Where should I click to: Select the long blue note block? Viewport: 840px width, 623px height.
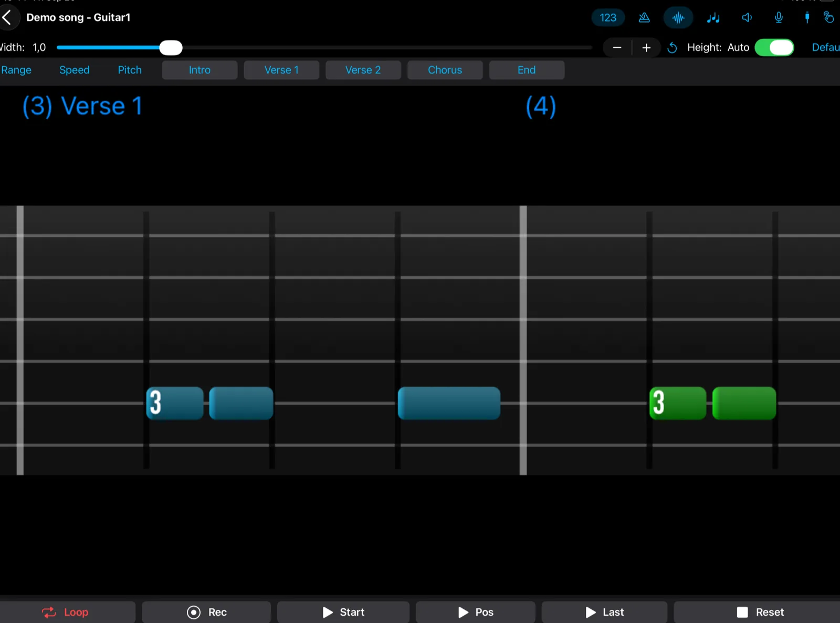point(449,403)
